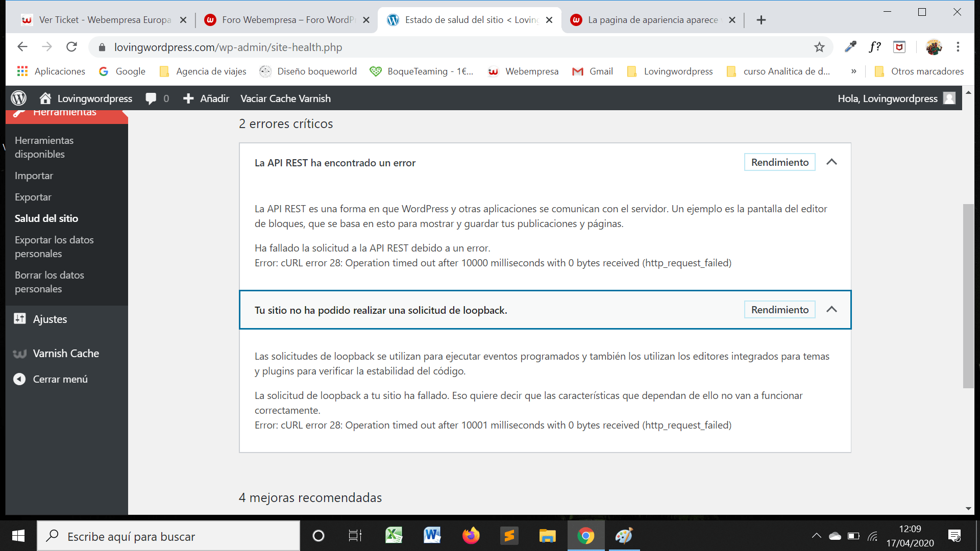The image size is (980, 551).
Task: Collapse the API REST error panel chevron
Action: [831, 162]
